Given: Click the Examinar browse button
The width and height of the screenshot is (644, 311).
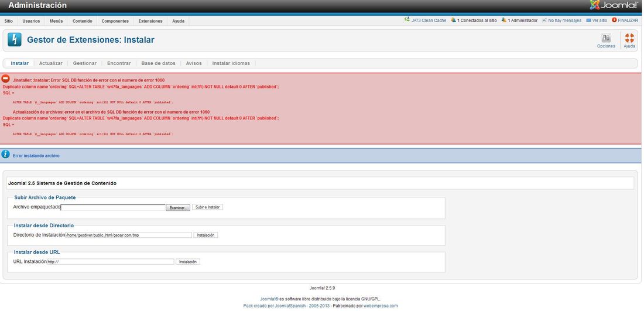Looking at the screenshot, I should click(x=178, y=208).
